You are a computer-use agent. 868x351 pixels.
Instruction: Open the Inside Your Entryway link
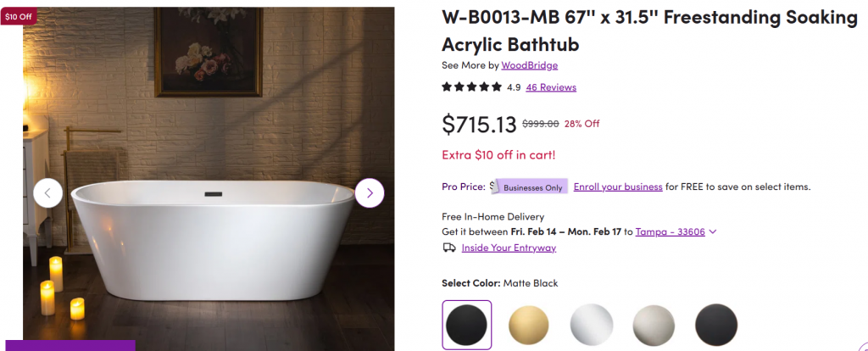pos(509,248)
